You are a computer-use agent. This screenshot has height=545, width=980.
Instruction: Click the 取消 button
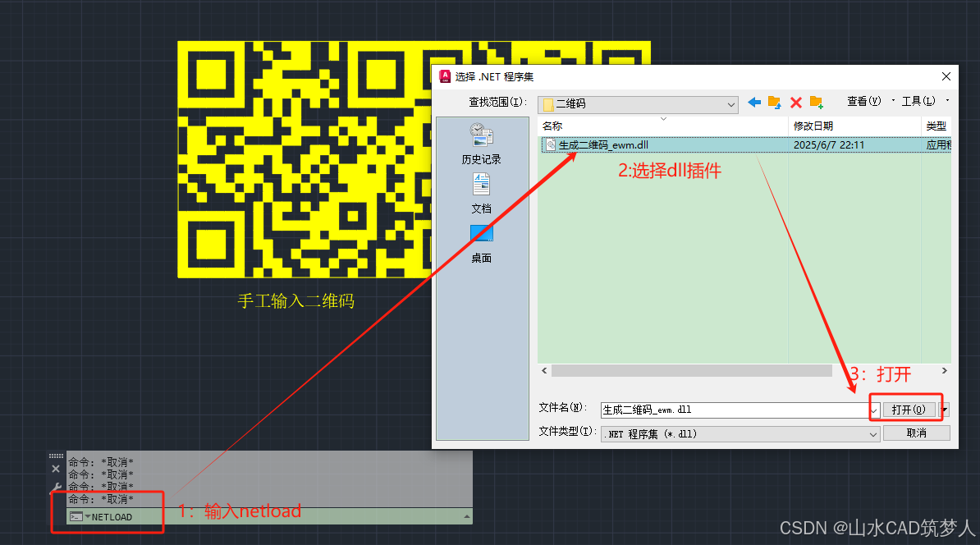click(x=916, y=433)
